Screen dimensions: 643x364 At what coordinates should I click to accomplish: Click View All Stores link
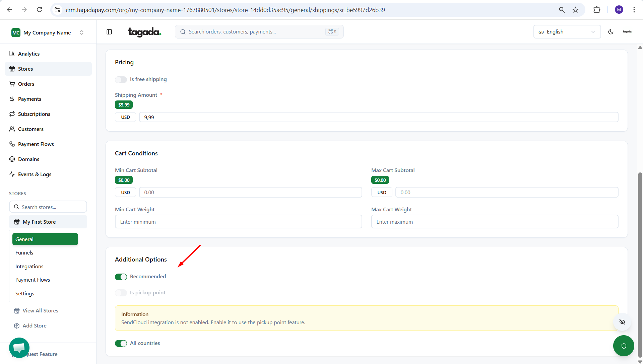40,311
